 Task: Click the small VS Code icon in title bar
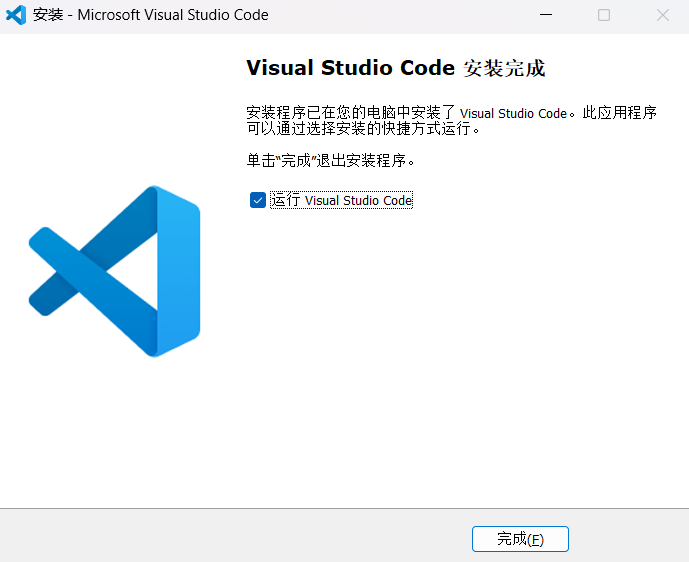(x=16, y=15)
